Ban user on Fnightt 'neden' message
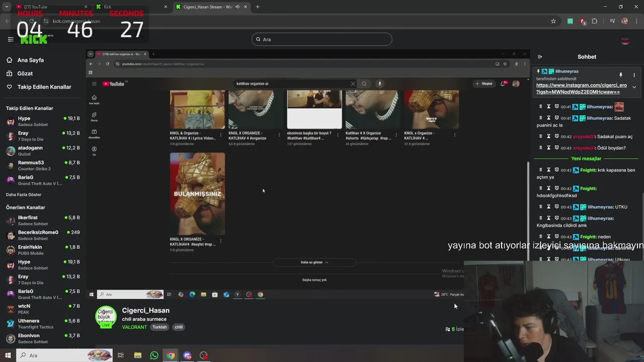 [x=557, y=236]
